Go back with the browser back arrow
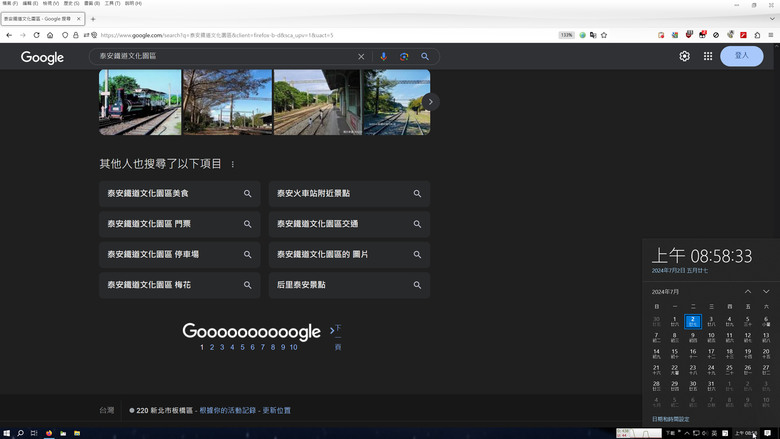The height and width of the screenshot is (439, 780). [9, 35]
